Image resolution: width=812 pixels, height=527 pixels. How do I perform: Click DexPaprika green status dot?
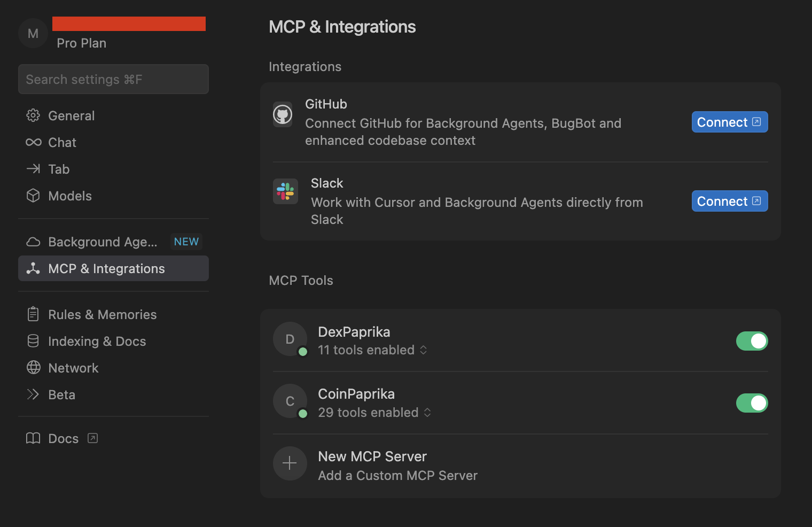pos(303,352)
